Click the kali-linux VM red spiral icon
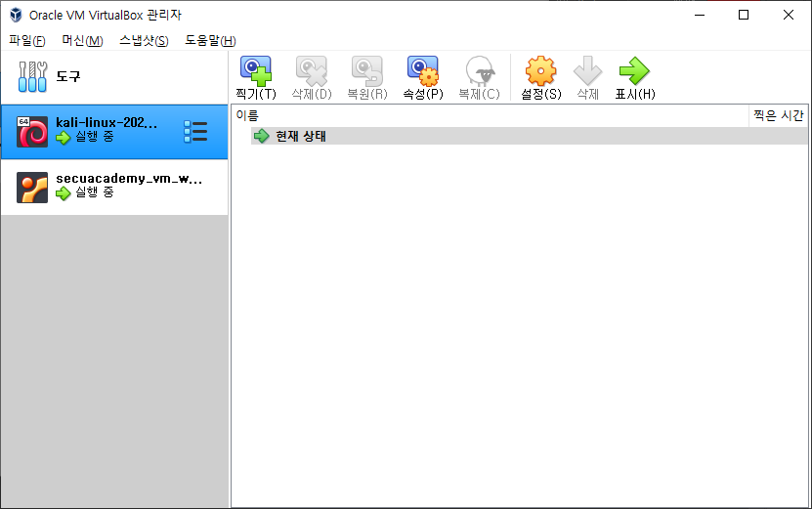 pyautogui.click(x=32, y=132)
